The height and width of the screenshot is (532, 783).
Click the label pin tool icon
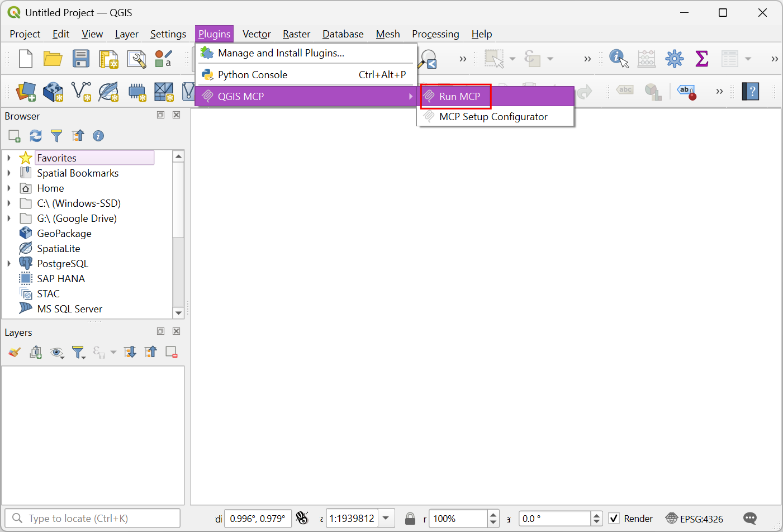(x=687, y=92)
